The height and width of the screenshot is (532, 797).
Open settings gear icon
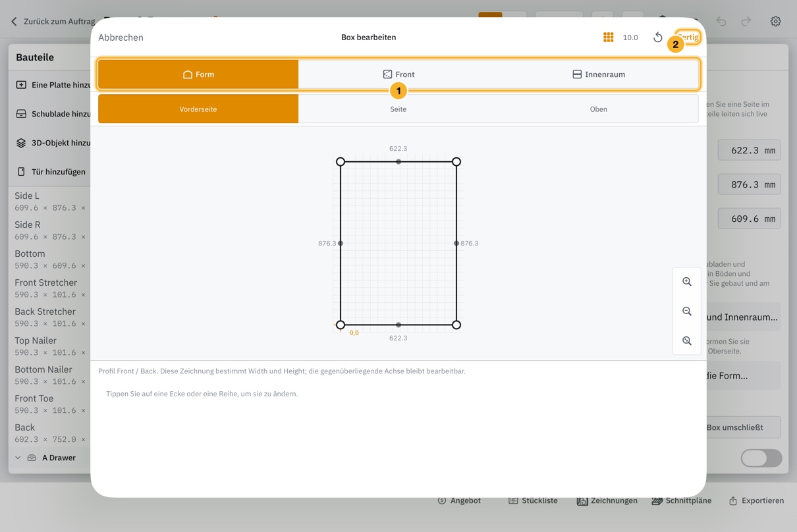(776, 21)
